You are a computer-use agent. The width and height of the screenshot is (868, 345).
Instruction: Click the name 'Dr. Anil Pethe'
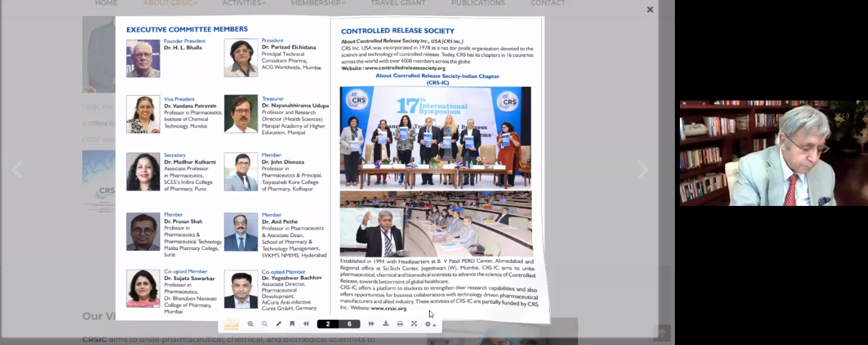coord(280,222)
